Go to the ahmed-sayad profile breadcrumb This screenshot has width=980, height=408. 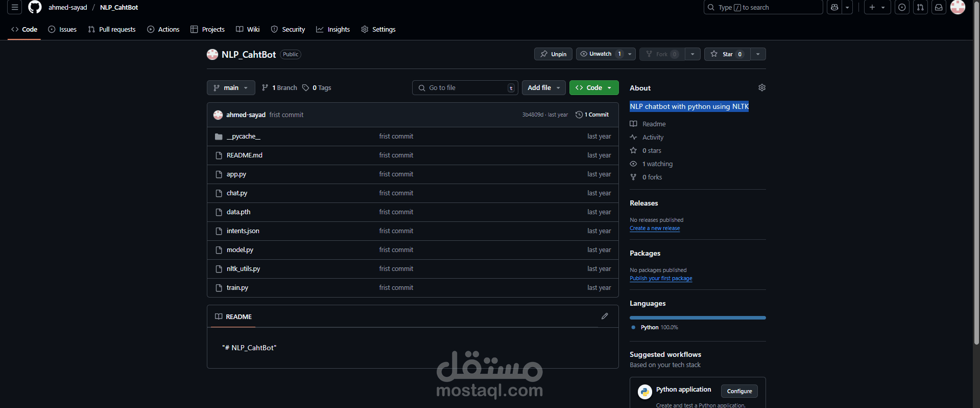68,8
